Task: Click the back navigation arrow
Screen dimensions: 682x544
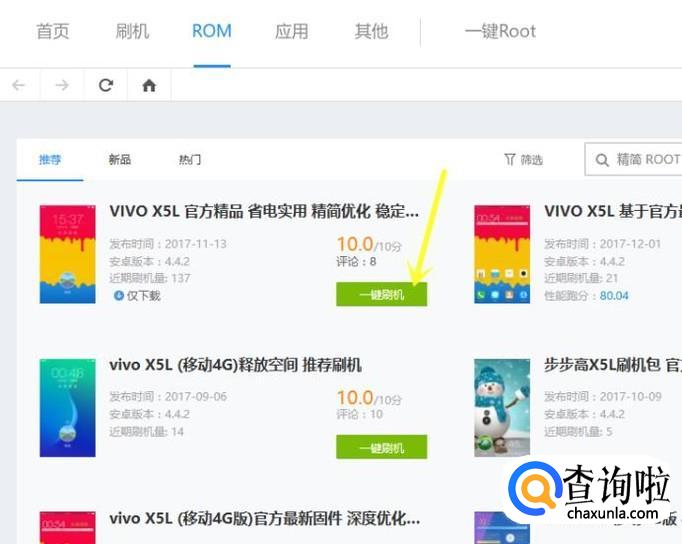Action: 19,85
